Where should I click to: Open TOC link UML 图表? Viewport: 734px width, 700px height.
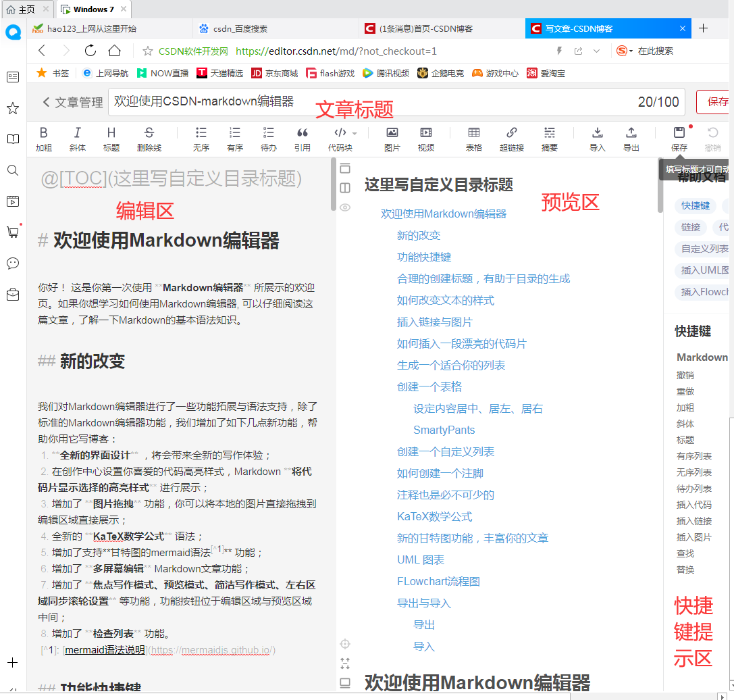point(421,559)
